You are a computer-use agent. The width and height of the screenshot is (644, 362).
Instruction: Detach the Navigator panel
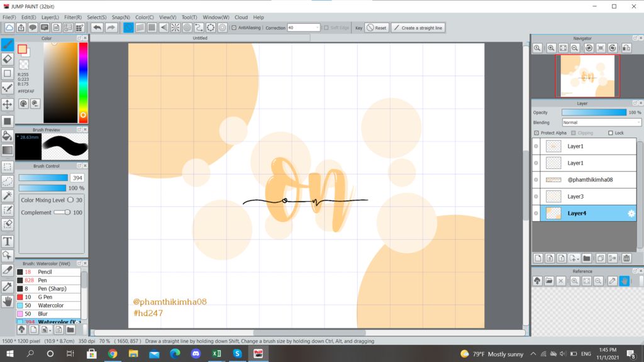[x=635, y=38]
